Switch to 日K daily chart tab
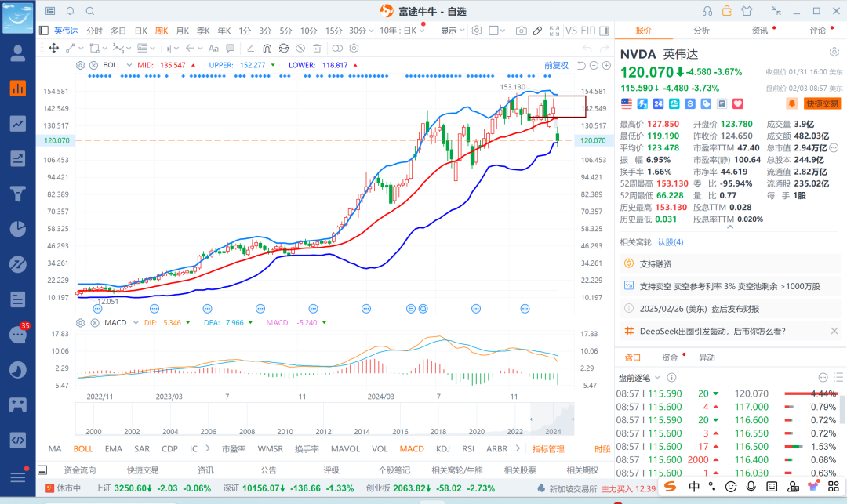Image resolution: width=847 pixels, height=504 pixels. point(141,31)
